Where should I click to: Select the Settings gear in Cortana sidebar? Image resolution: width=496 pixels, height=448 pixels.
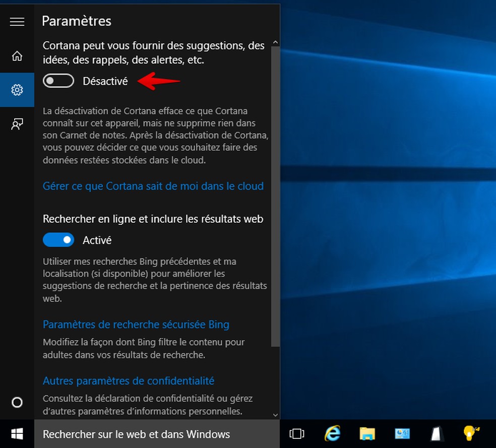[x=17, y=90]
